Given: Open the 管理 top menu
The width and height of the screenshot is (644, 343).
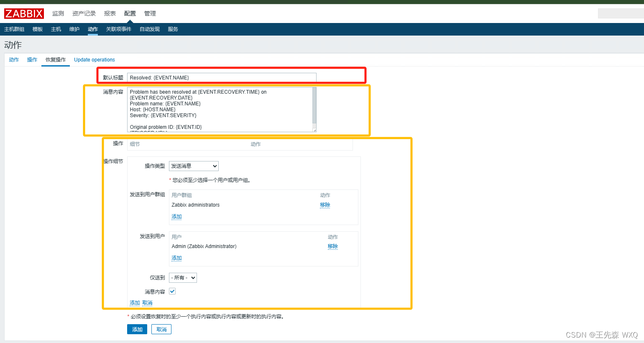Looking at the screenshot, I should [150, 13].
